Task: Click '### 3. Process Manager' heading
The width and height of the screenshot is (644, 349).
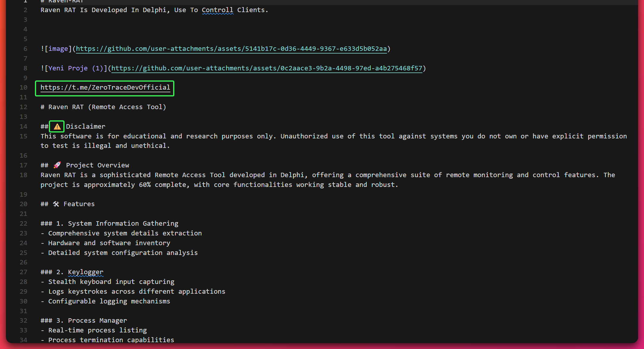Action: pos(84,321)
